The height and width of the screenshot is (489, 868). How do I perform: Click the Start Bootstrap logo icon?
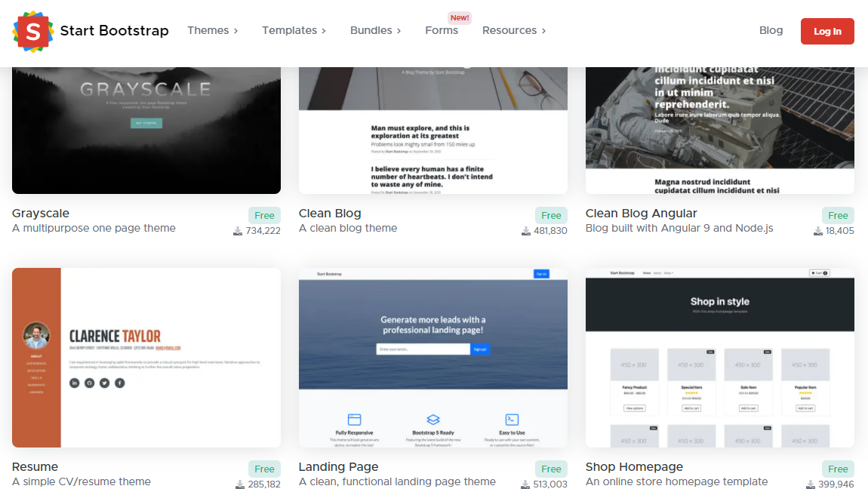click(33, 32)
